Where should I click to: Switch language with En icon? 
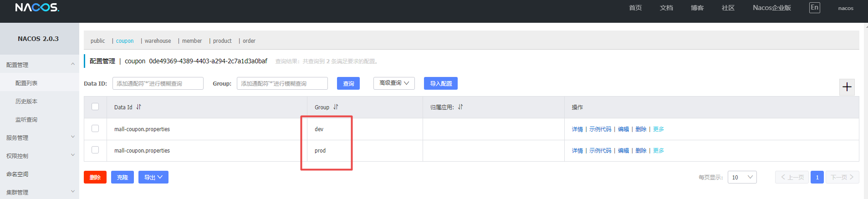(x=815, y=8)
